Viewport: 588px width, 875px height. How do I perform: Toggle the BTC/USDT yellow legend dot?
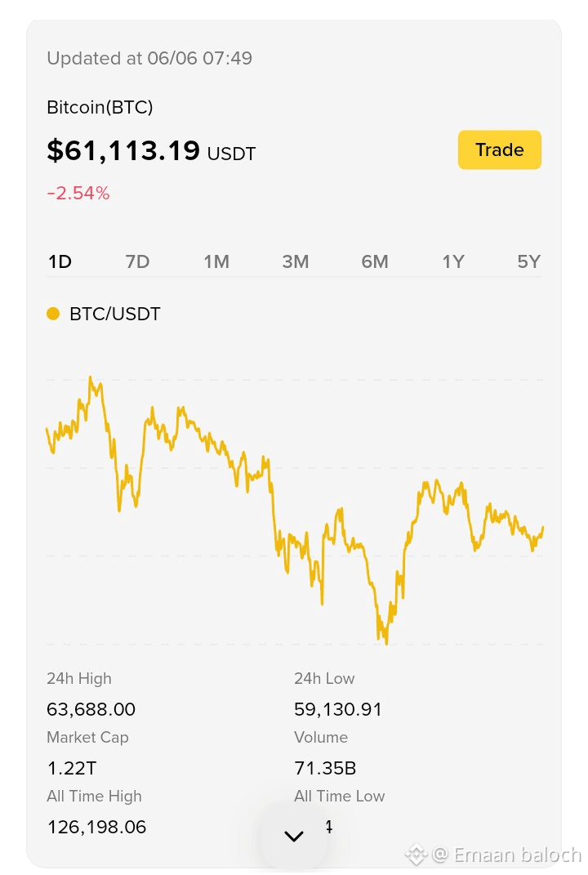(x=53, y=314)
